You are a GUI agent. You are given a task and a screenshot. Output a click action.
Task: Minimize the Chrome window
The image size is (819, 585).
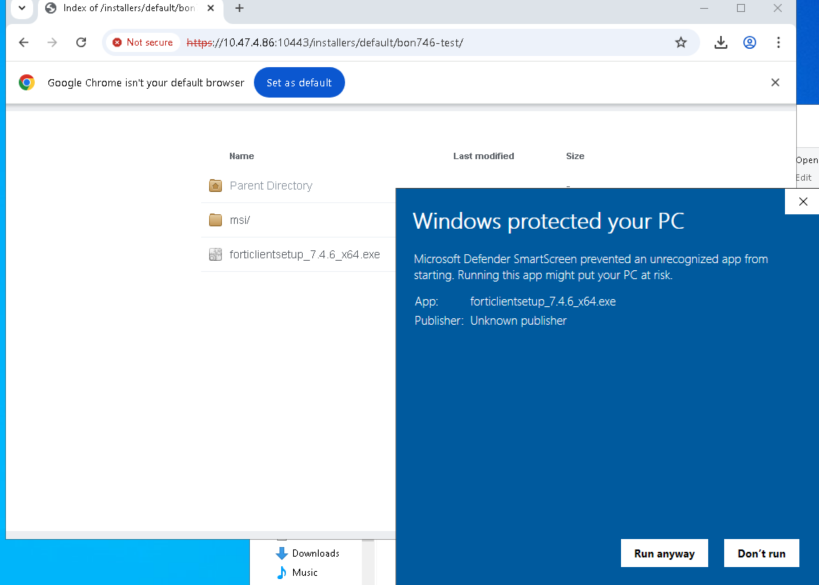pos(704,8)
